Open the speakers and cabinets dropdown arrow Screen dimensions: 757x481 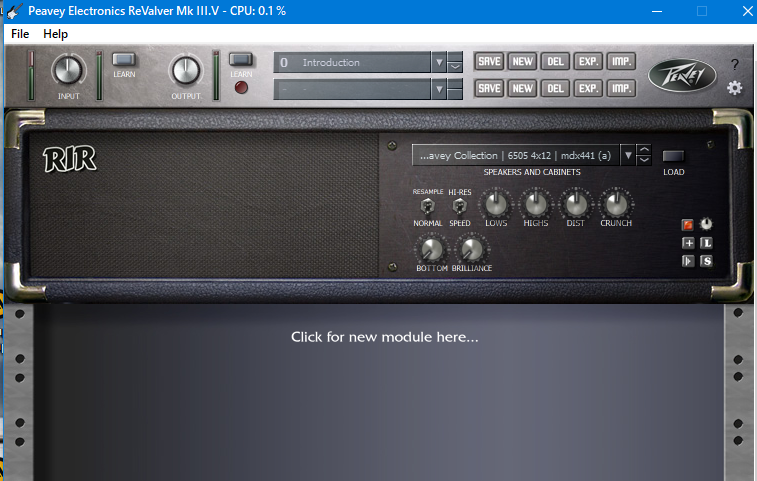coord(628,156)
